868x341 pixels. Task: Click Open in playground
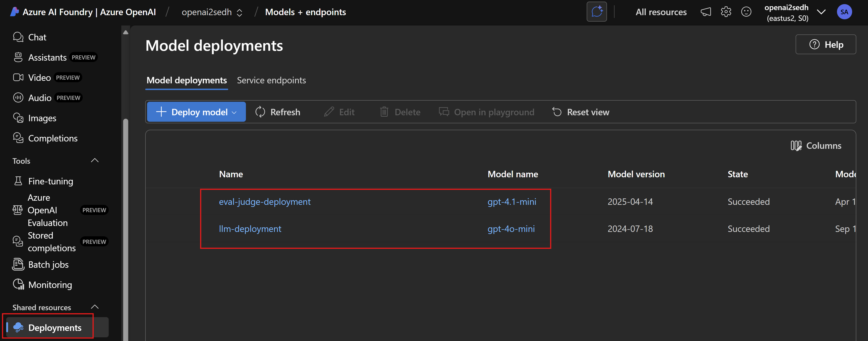tap(487, 112)
